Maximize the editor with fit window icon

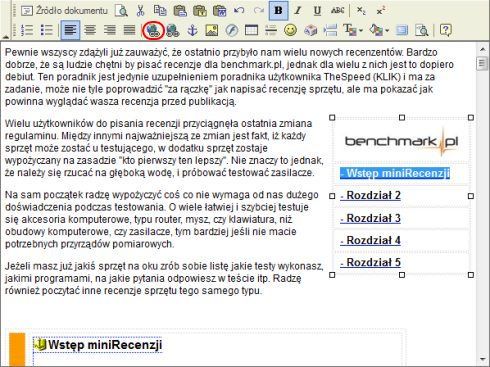coord(402,31)
